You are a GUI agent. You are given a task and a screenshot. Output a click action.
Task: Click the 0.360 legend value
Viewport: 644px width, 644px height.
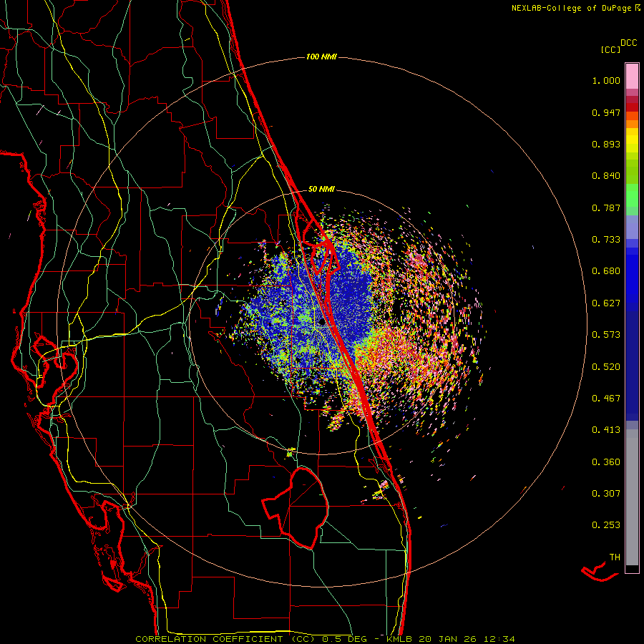pyautogui.click(x=606, y=462)
